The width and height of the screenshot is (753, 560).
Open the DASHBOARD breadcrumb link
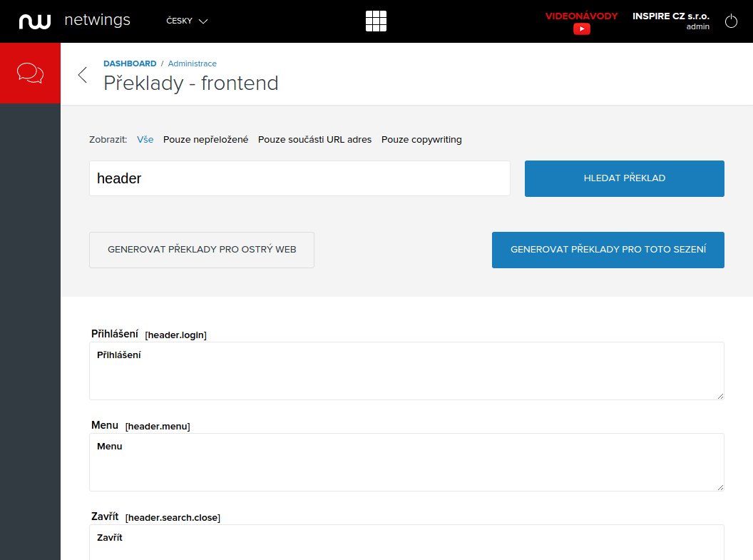pyautogui.click(x=130, y=63)
